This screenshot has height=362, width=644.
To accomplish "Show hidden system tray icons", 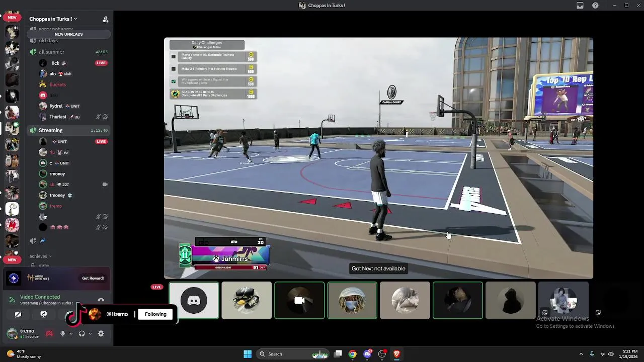I will click(x=581, y=354).
